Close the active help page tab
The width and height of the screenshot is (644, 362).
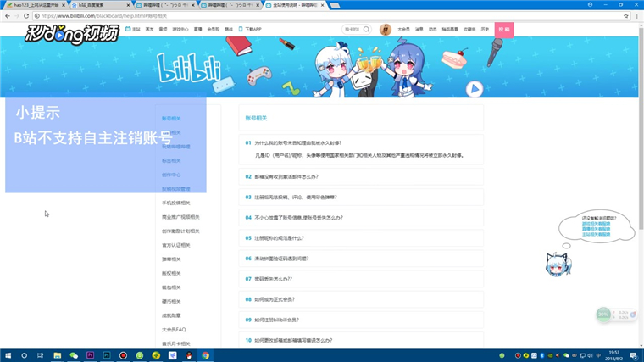tap(322, 5)
